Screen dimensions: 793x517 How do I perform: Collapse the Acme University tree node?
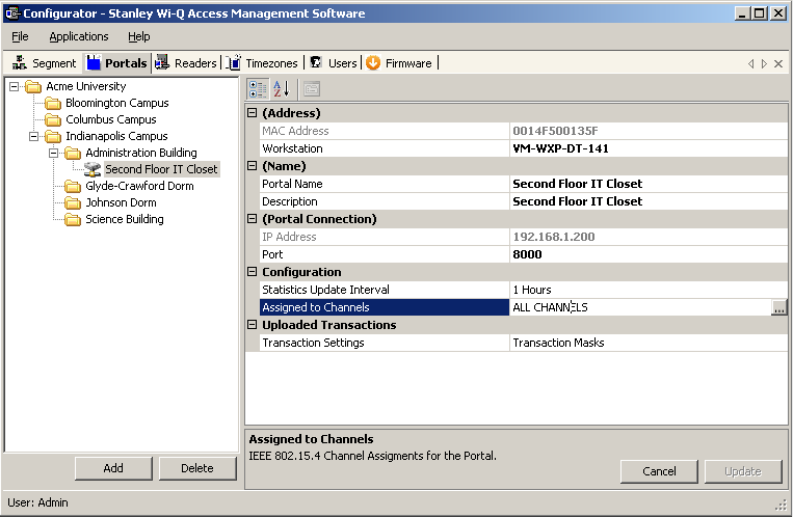[14, 87]
